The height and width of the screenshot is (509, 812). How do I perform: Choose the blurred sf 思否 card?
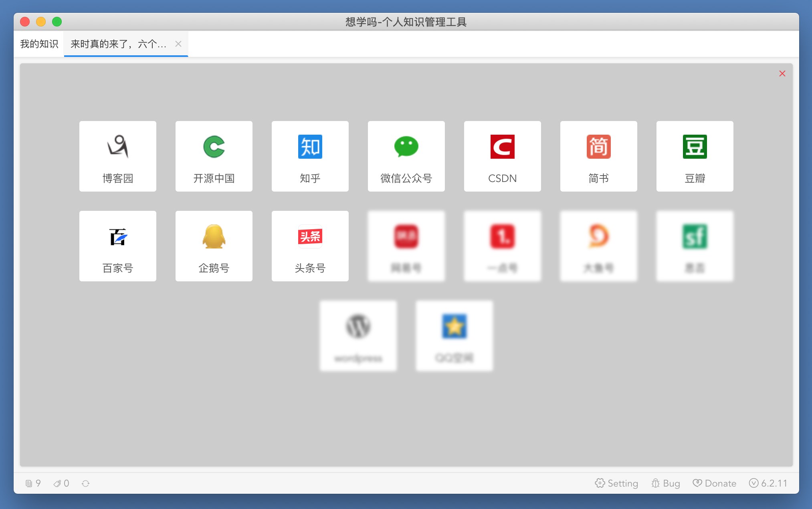click(x=695, y=246)
